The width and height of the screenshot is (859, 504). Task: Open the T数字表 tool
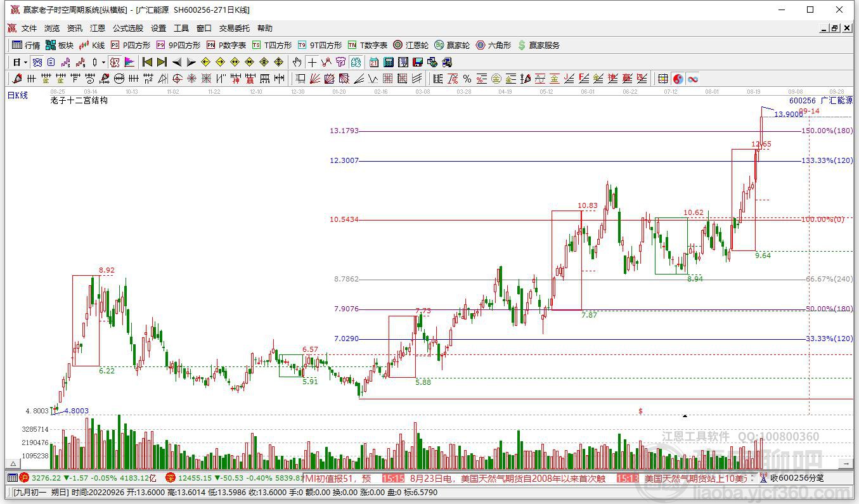367,45
